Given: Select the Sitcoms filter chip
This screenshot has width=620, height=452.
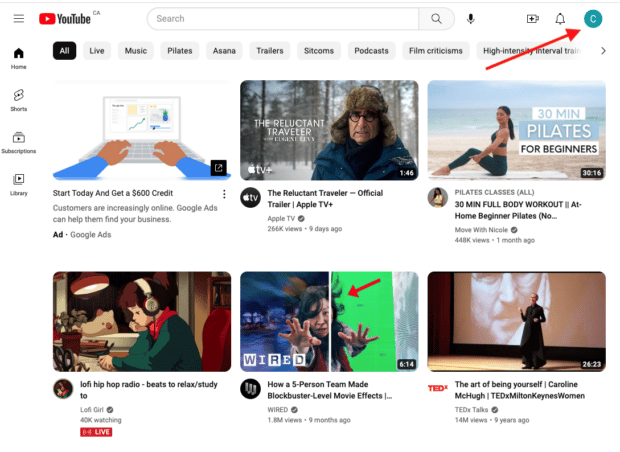Looking at the screenshot, I should click(321, 51).
